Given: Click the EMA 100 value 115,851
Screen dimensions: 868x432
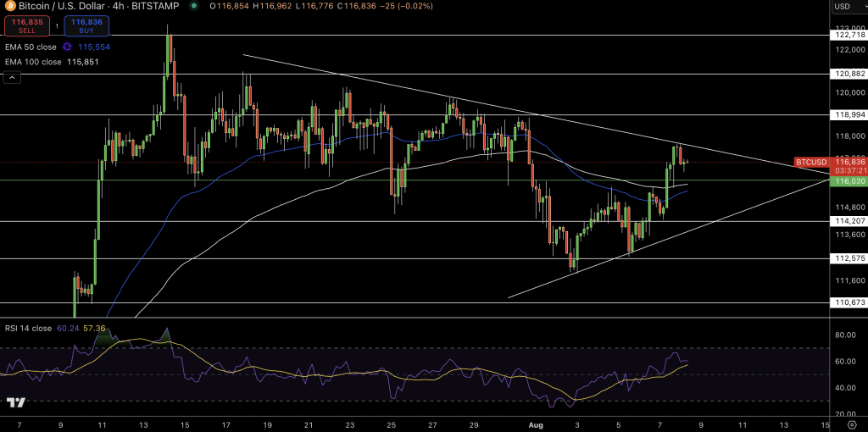Looking at the screenshot, I should coord(83,62).
